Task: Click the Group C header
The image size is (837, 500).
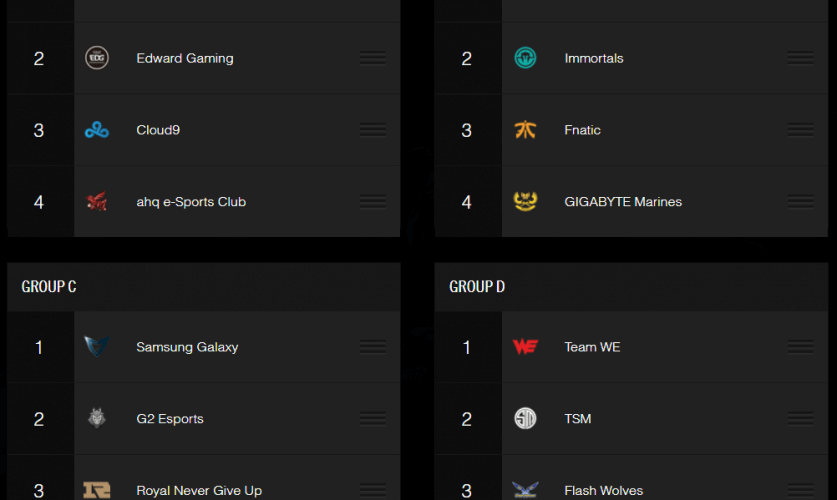Action: point(49,287)
